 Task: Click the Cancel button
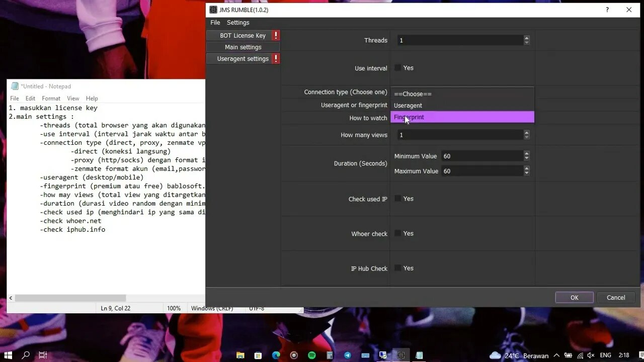pyautogui.click(x=616, y=298)
